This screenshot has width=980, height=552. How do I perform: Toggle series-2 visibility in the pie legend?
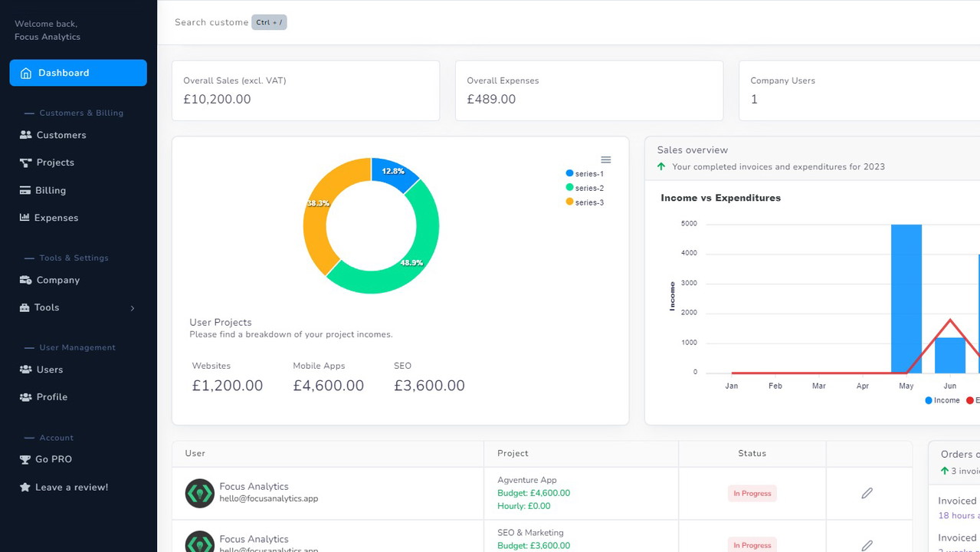click(585, 188)
